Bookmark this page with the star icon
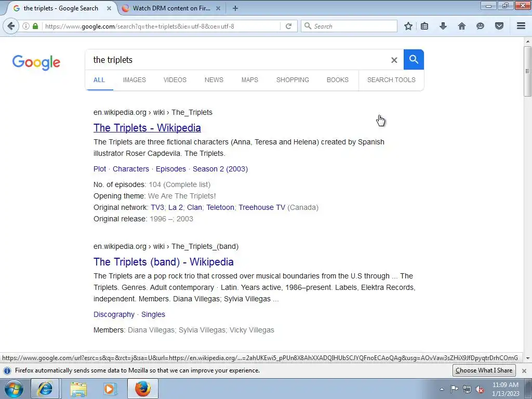532x399 pixels. (408, 26)
